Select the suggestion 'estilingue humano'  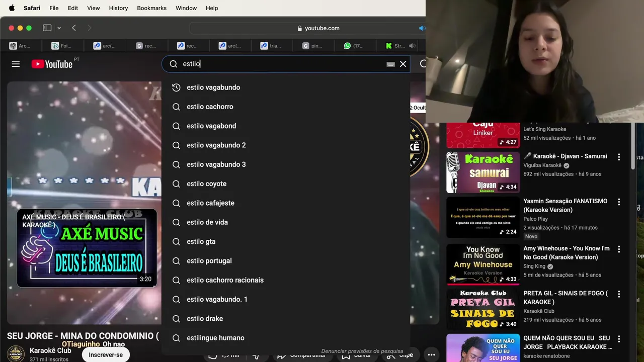point(286,338)
